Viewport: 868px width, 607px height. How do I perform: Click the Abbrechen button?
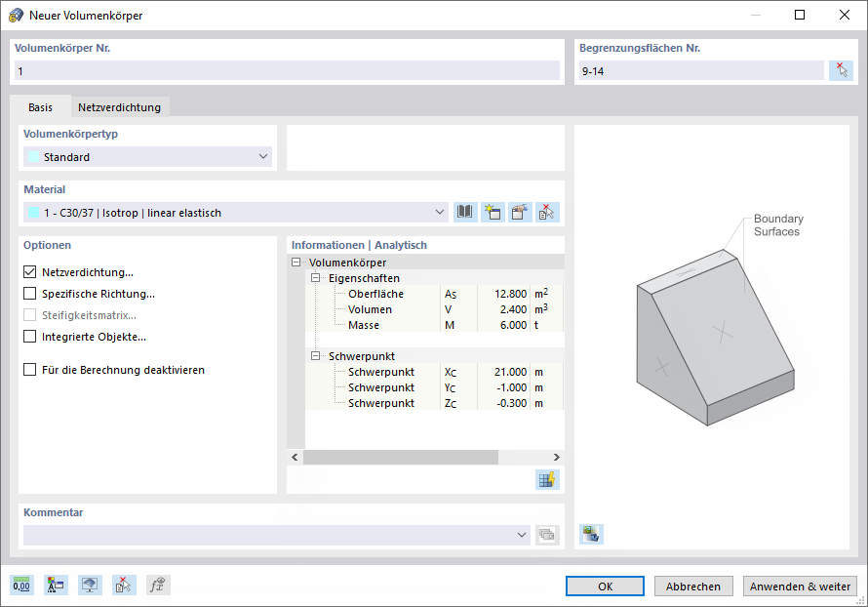pos(693,586)
